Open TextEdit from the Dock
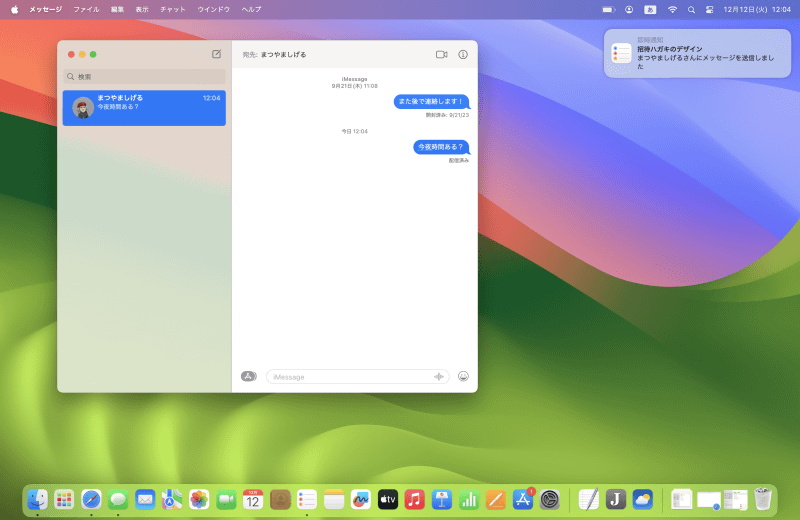This screenshot has width=800, height=520. point(588,499)
